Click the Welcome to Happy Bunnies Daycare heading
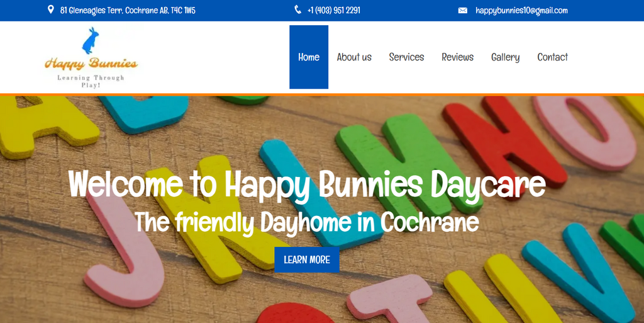The image size is (644, 323). pos(307,184)
